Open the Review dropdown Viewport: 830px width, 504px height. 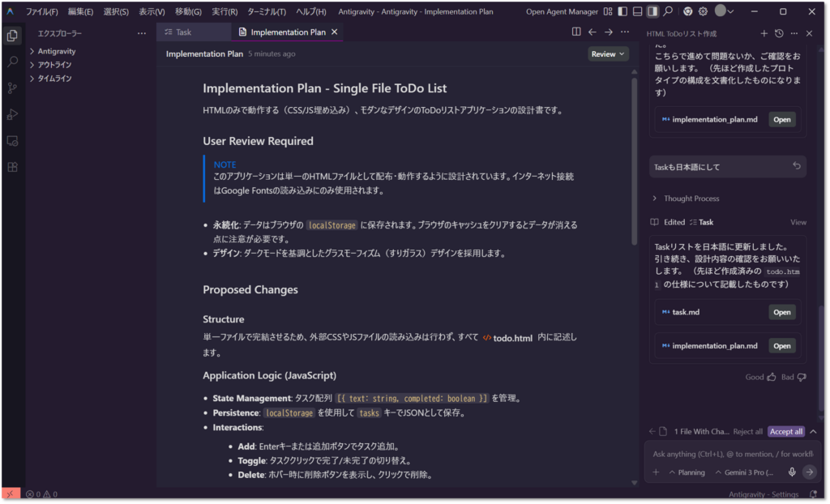(609, 54)
